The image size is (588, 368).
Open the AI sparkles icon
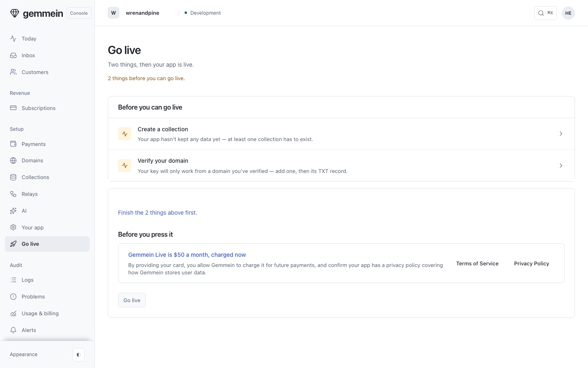click(x=13, y=211)
